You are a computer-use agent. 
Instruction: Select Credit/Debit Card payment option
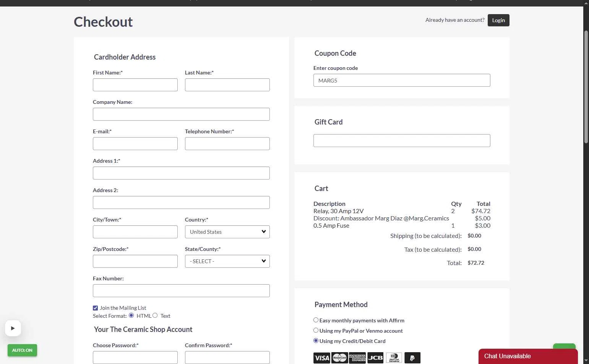pos(316,341)
